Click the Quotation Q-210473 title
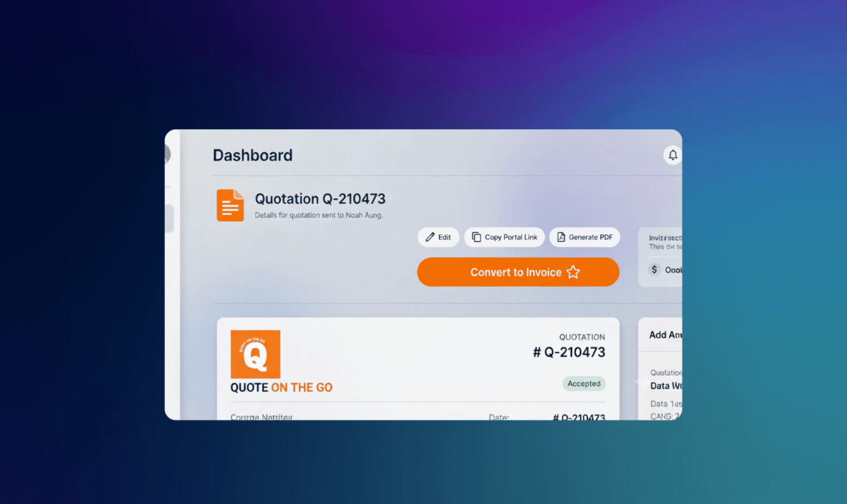Image resolution: width=847 pixels, height=504 pixels. point(320,199)
